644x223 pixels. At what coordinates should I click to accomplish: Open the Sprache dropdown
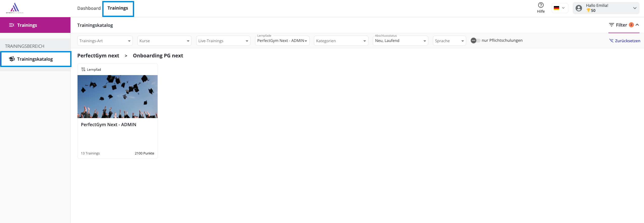coord(449,41)
